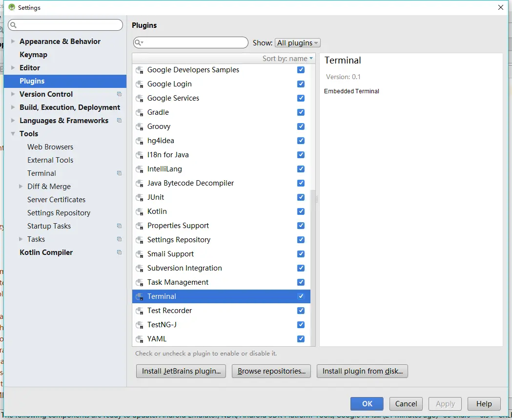The height and width of the screenshot is (420, 512).
Task: Click the Settings Repository plugin icon
Action: [x=140, y=240]
